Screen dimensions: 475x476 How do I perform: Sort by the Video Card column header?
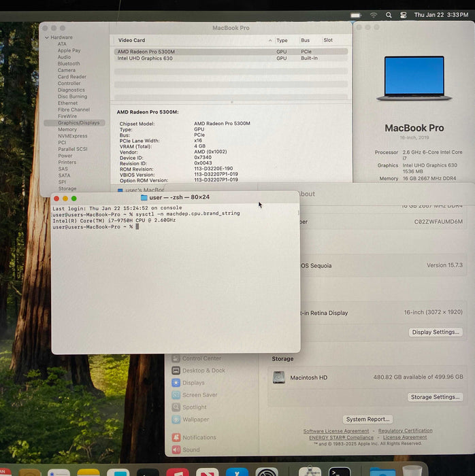pyautogui.click(x=131, y=40)
